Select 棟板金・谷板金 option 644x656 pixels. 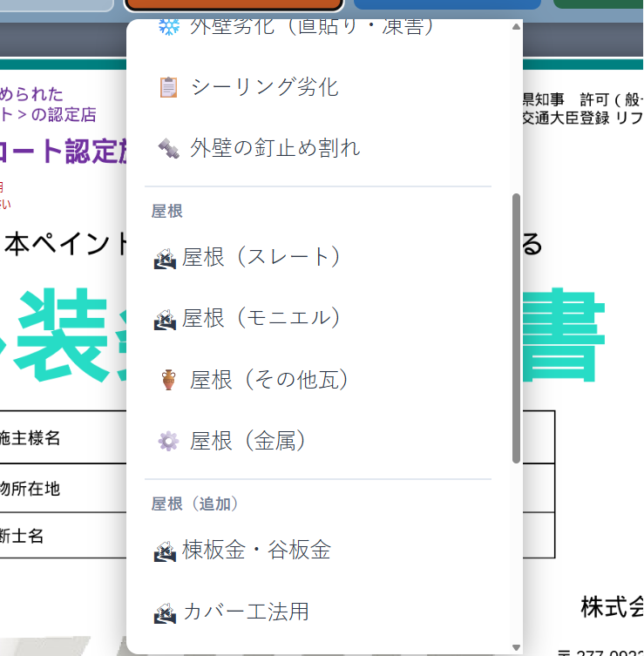pyautogui.click(x=317, y=550)
